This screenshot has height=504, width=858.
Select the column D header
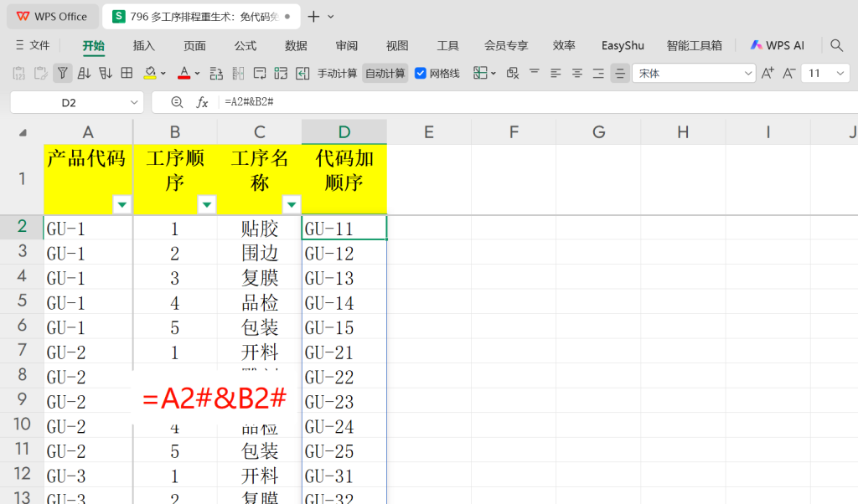click(x=344, y=131)
